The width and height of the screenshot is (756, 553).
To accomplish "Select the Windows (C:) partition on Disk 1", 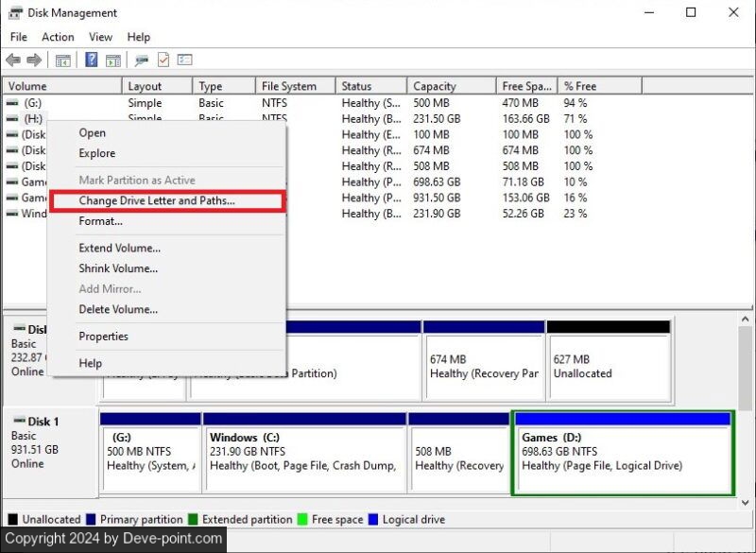I will tap(302, 458).
